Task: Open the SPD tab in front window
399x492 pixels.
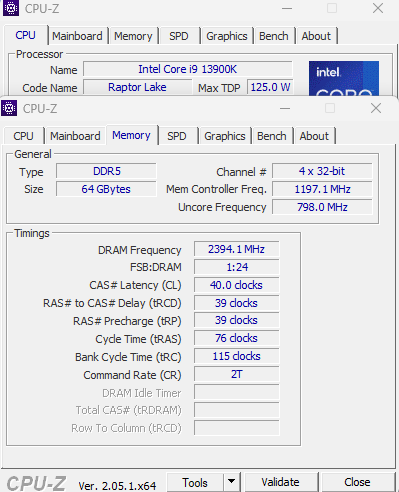Action: (x=177, y=136)
